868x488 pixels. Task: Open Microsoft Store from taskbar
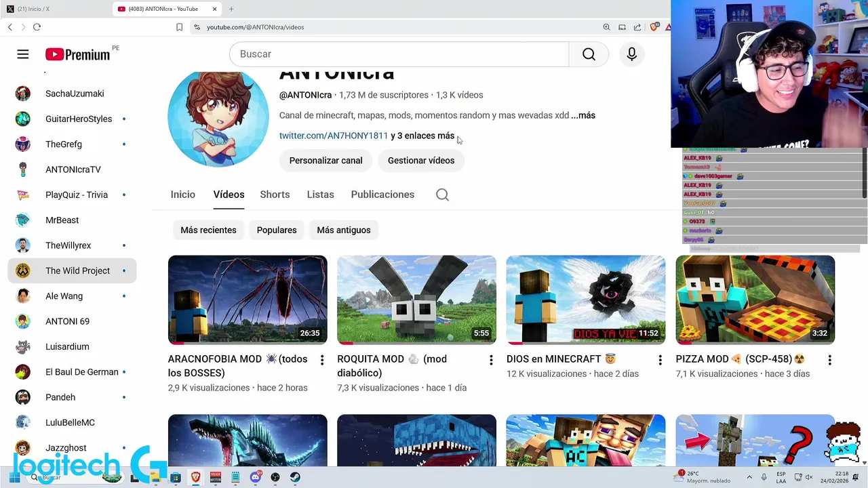[176, 477]
